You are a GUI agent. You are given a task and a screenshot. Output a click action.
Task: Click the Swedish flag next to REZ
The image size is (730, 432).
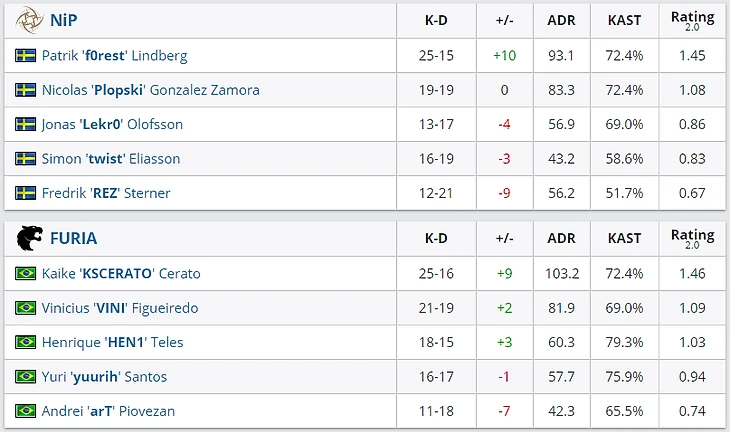click(25, 193)
